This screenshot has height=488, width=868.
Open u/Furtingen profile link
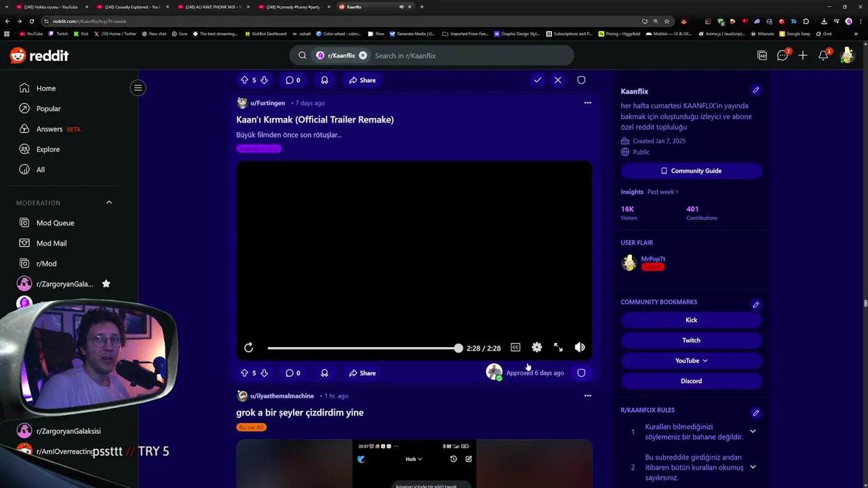267,103
